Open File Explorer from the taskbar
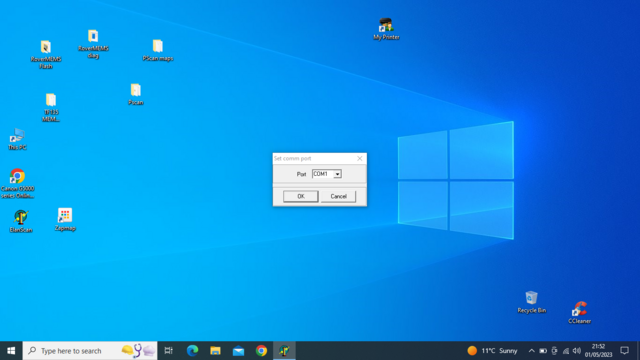 coord(216,351)
